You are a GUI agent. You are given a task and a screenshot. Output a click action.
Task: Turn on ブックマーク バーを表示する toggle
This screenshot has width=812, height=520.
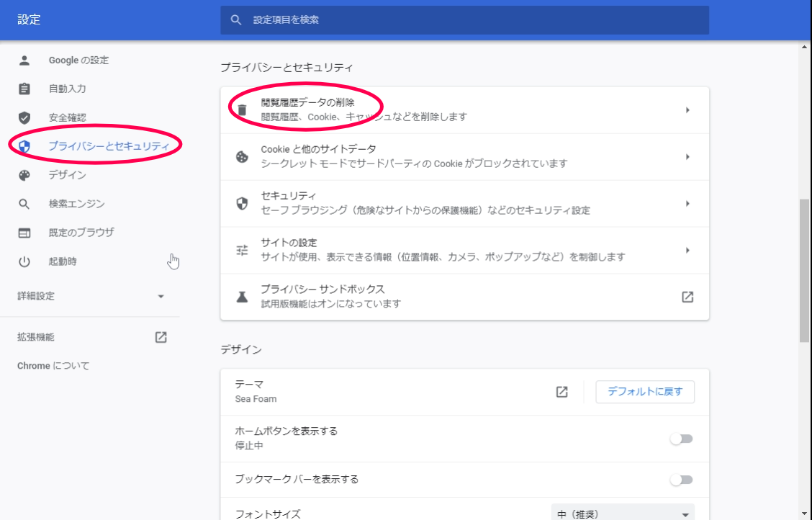[681, 480]
